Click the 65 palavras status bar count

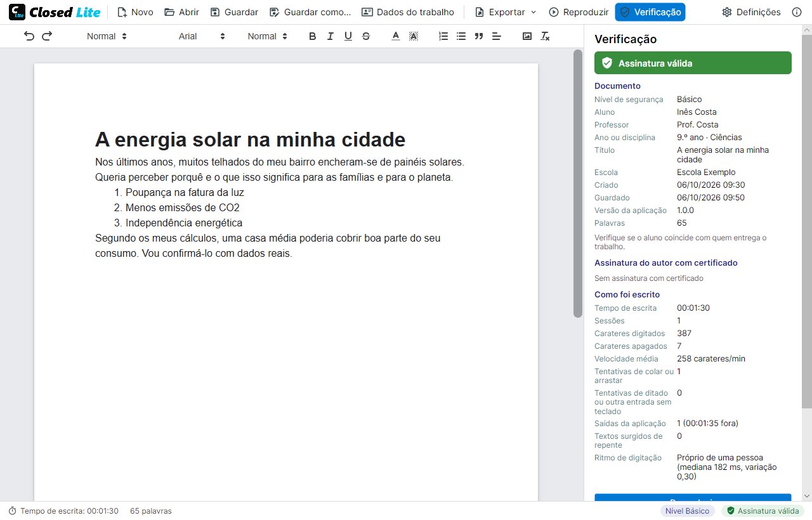(x=151, y=510)
